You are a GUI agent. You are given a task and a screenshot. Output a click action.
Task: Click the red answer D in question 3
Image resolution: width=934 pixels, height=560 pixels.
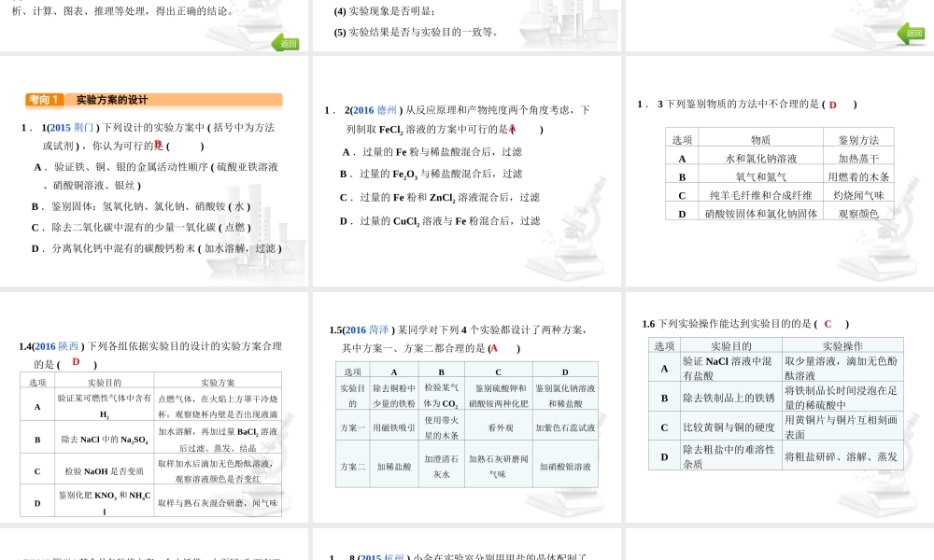tap(832, 105)
